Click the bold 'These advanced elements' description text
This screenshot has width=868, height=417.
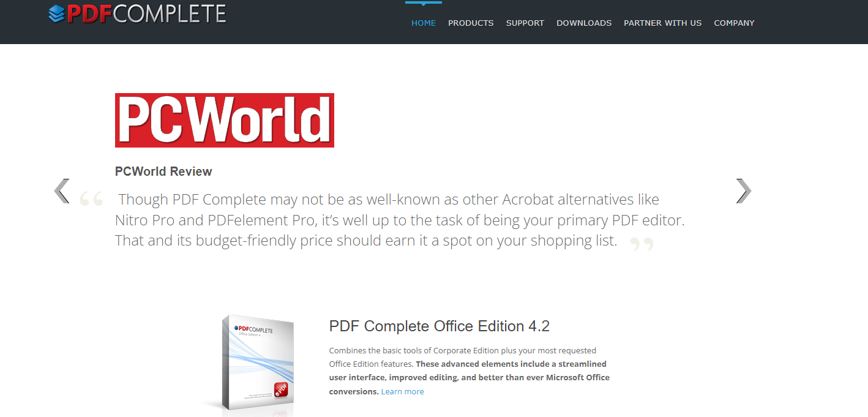pyautogui.click(x=469, y=378)
